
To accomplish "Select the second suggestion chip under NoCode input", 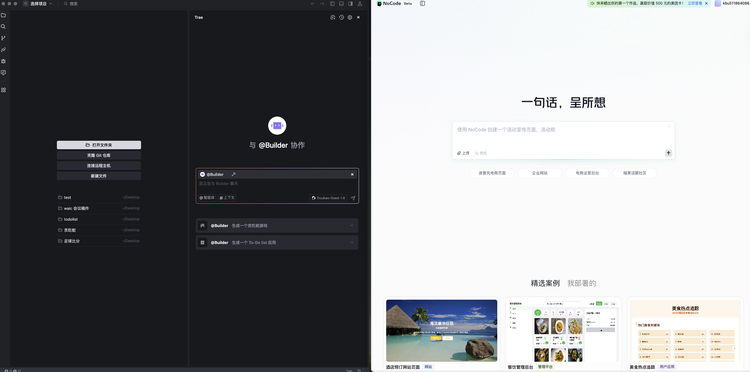I will tap(540, 173).
